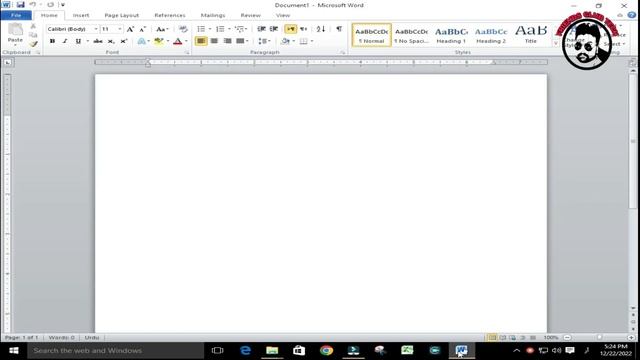Expand the Styles gallery More arrow

click(556, 43)
